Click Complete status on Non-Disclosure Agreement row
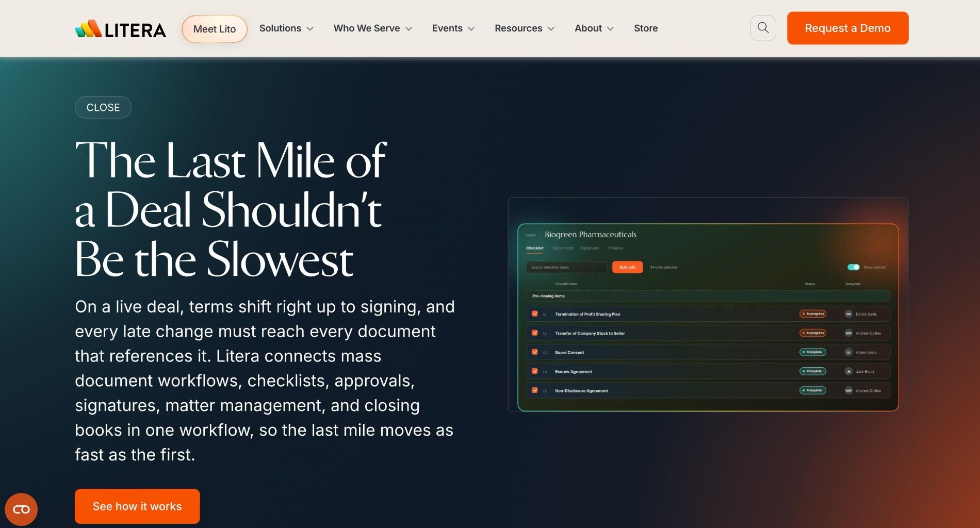This screenshot has width=980, height=528. 813,390
